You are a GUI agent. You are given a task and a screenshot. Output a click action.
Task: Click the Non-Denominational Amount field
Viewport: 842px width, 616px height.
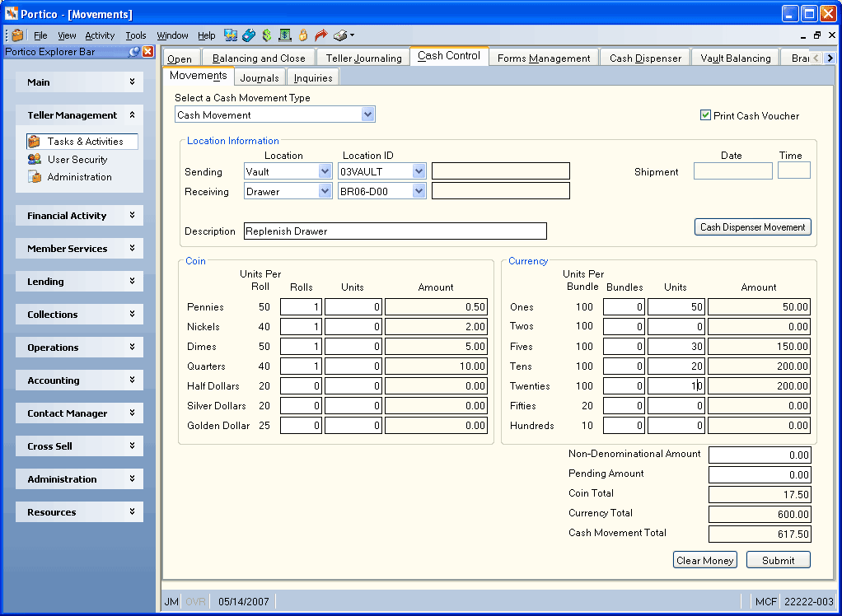click(x=760, y=455)
